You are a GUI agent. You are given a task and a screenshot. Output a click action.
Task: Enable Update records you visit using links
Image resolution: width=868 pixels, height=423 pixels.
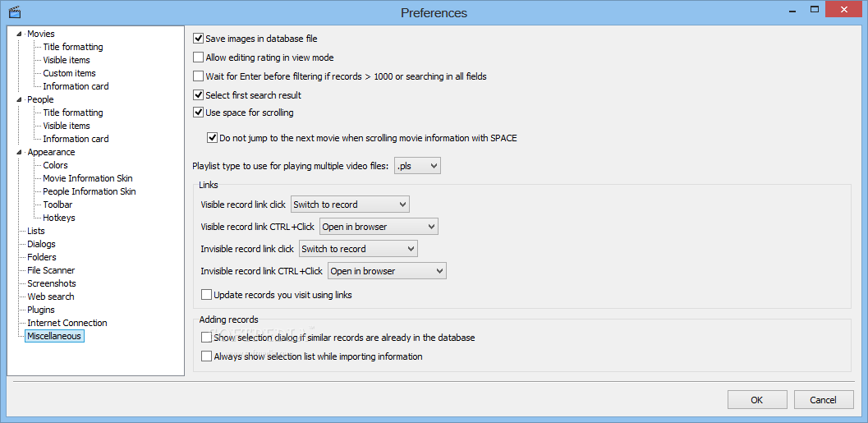pos(206,295)
